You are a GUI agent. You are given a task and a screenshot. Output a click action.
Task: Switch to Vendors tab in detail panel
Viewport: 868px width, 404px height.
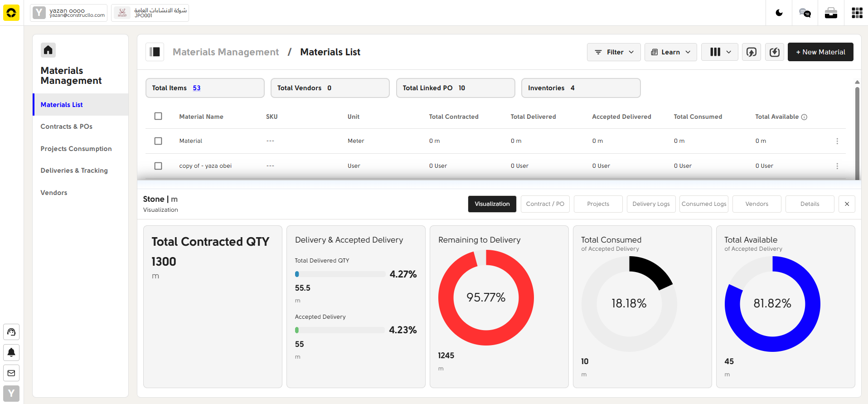tap(757, 204)
